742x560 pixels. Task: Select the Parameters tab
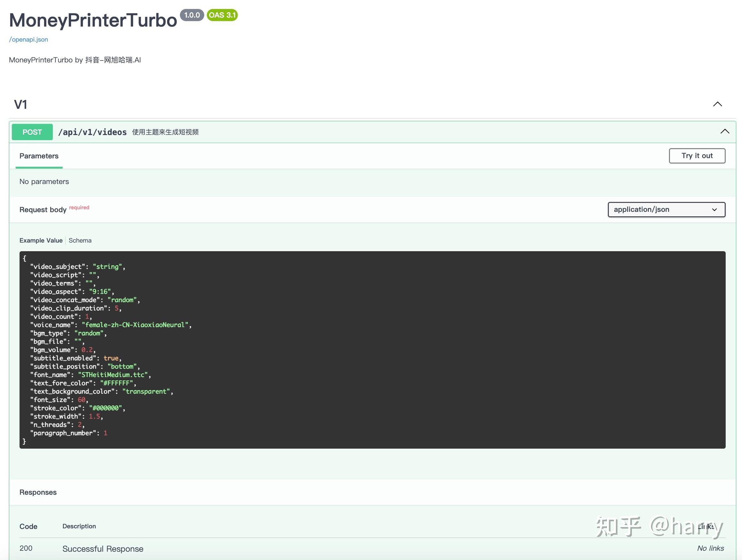[x=39, y=156]
